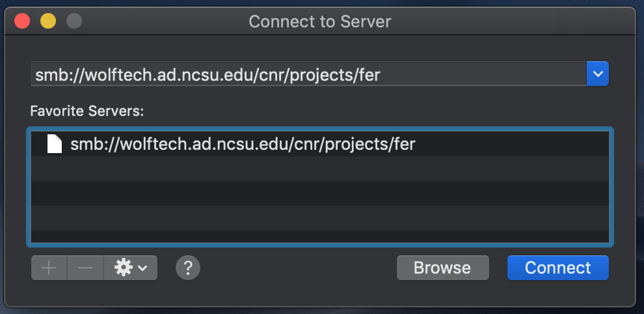Close the dialog with the red button
This screenshot has height=314, width=644.
22,21
